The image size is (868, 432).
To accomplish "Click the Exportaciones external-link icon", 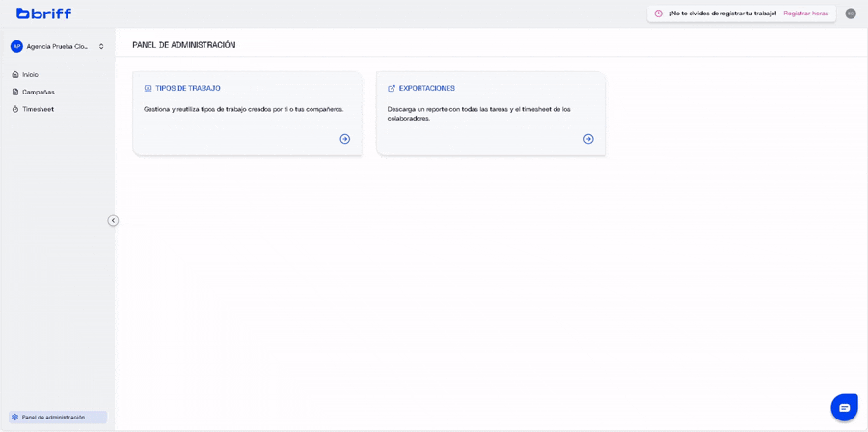I will point(392,88).
